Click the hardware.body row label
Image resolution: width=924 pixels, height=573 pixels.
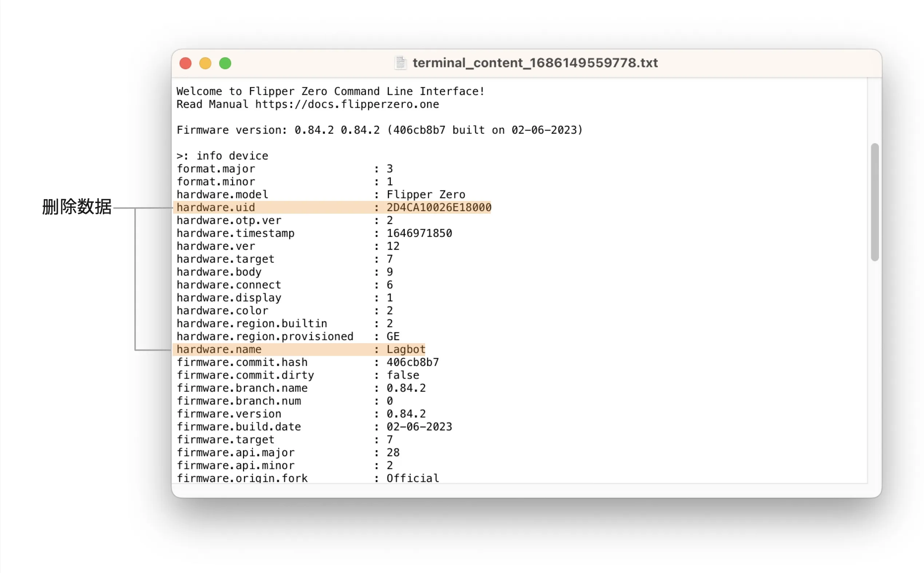tap(219, 272)
